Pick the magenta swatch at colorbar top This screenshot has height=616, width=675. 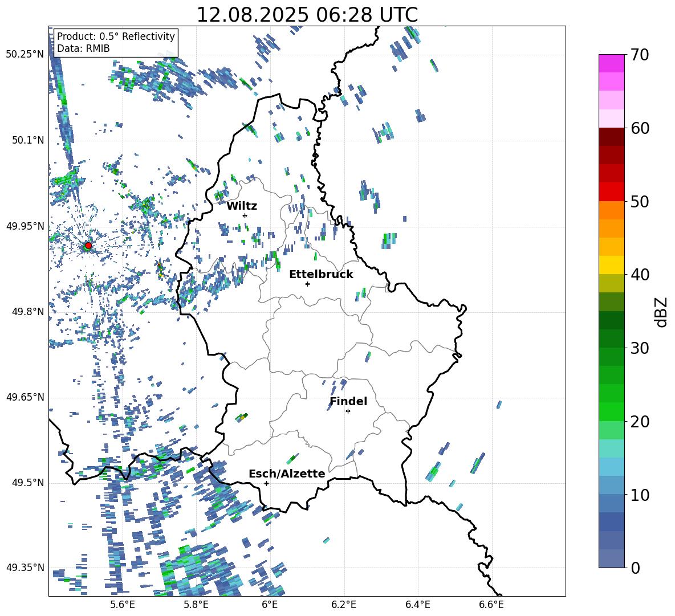click(x=611, y=63)
